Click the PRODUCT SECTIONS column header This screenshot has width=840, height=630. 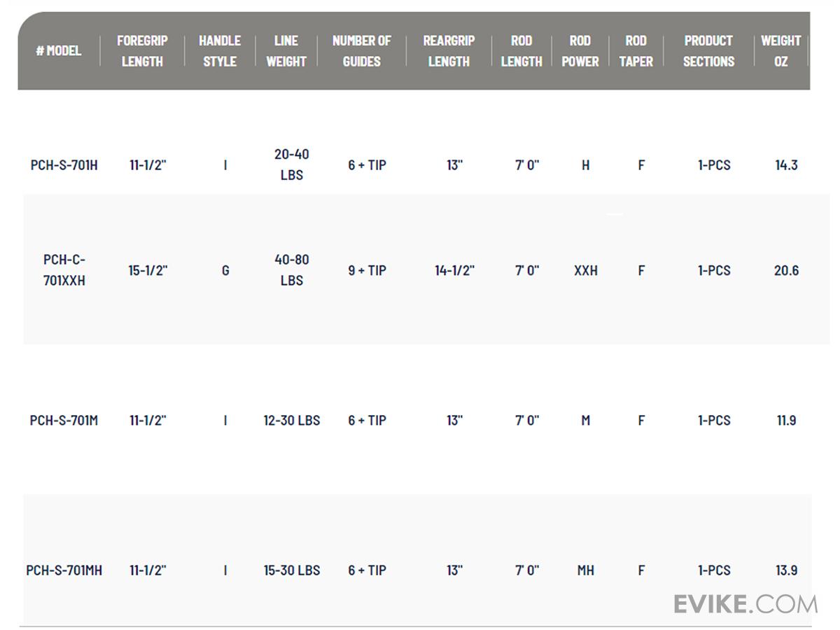[x=708, y=51]
